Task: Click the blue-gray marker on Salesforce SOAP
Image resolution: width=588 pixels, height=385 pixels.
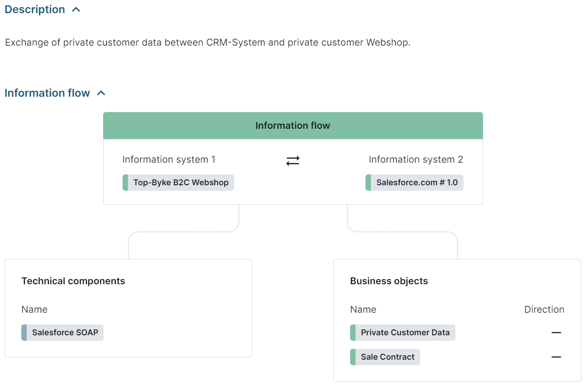Action: pyautogui.click(x=24, y=333)
